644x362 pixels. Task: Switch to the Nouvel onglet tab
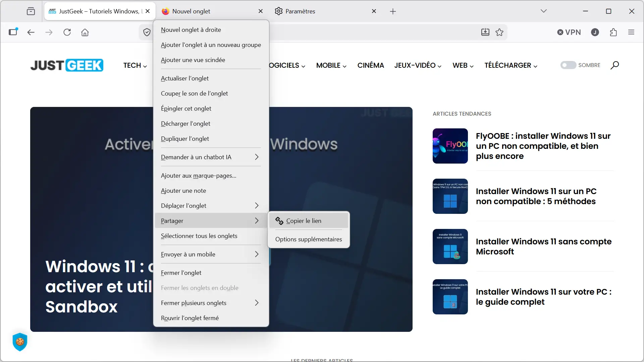coord(212,11)
